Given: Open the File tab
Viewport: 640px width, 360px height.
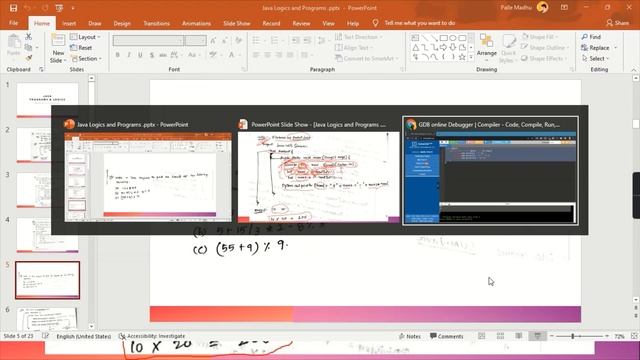Looking at the screenshot, I should [13, 23].
